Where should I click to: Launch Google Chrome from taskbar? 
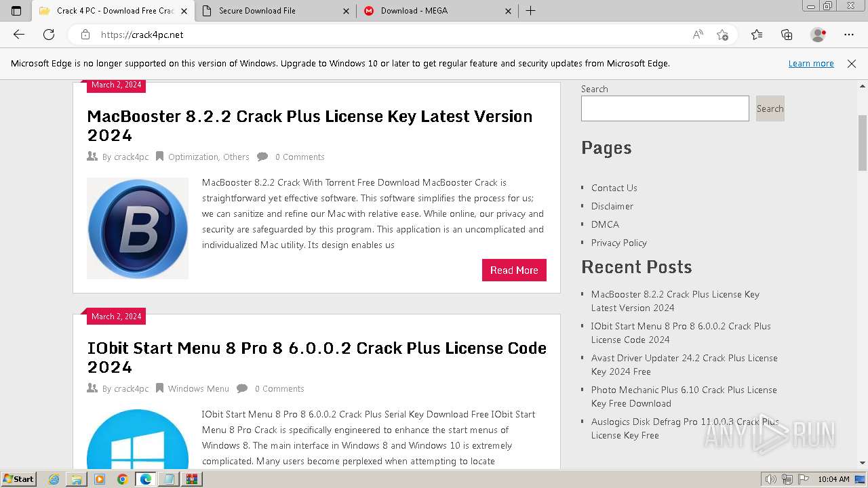click(122, 479)
